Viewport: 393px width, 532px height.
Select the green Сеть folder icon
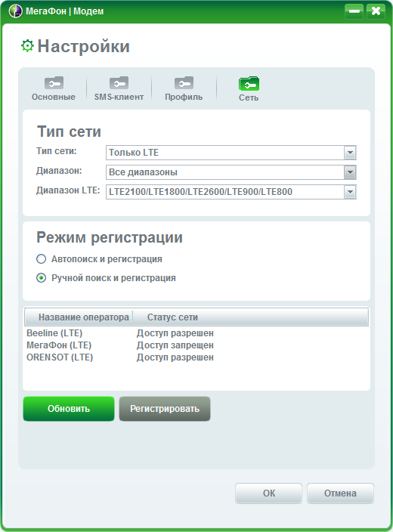pos(249,83)
